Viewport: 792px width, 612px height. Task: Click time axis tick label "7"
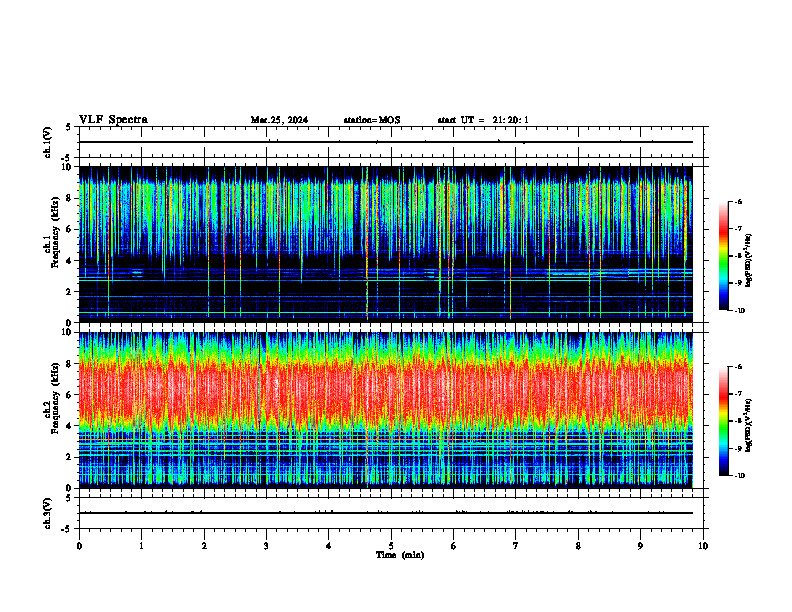516,546
